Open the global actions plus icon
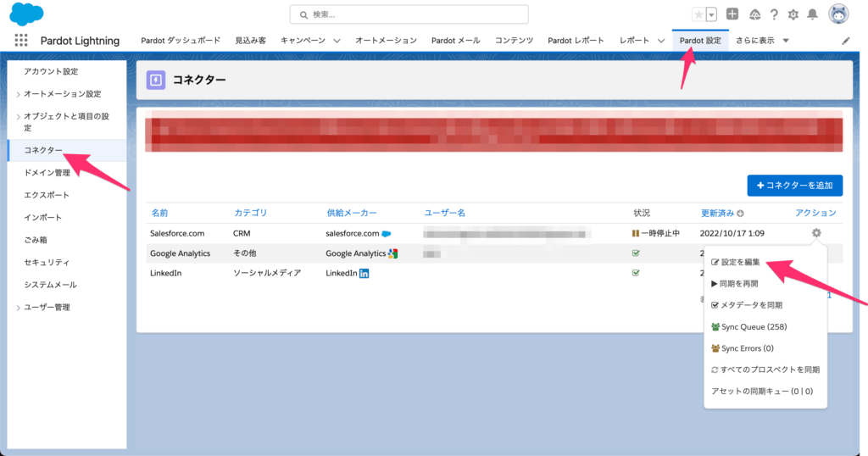 [732, 14]
